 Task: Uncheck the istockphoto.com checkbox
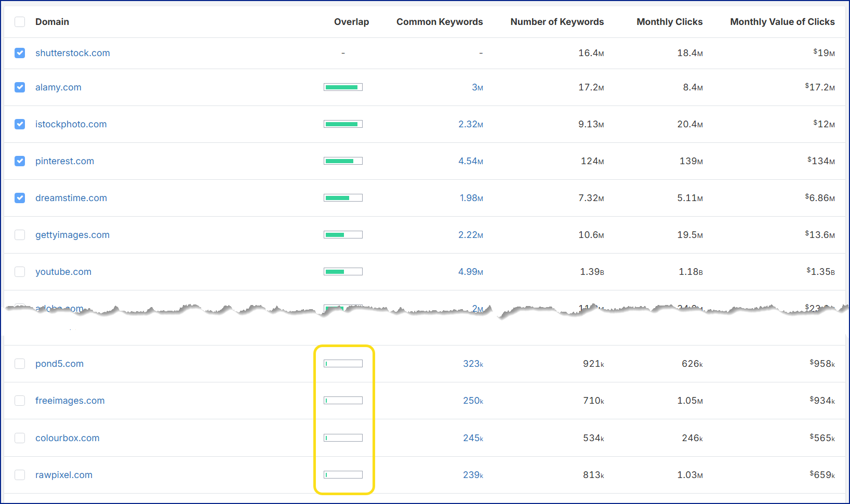click(x=20, y=124)
